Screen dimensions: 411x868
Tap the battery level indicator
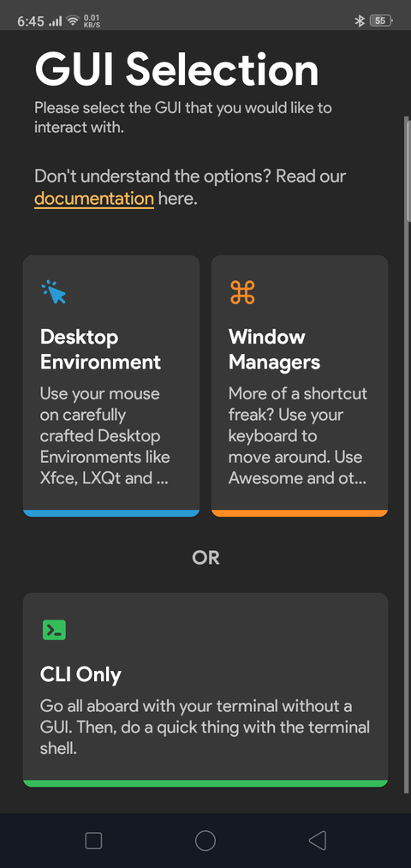(x=381, y=21)
